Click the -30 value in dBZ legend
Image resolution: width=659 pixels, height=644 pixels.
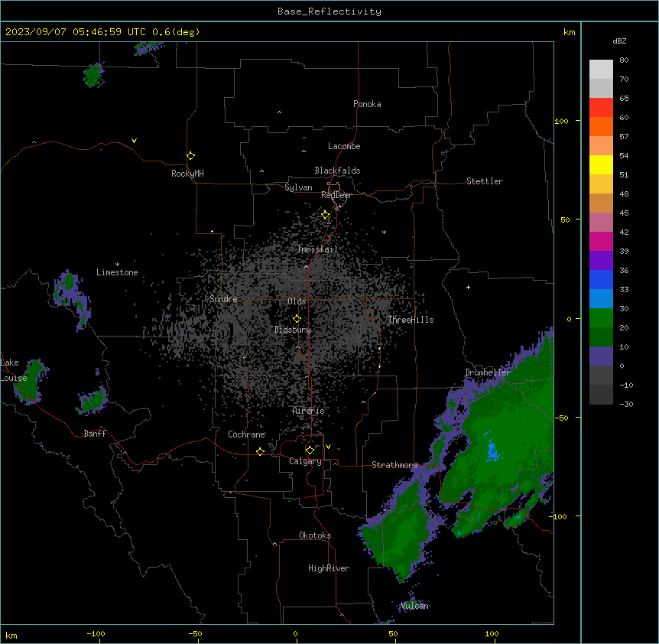(x=626, y=404)
